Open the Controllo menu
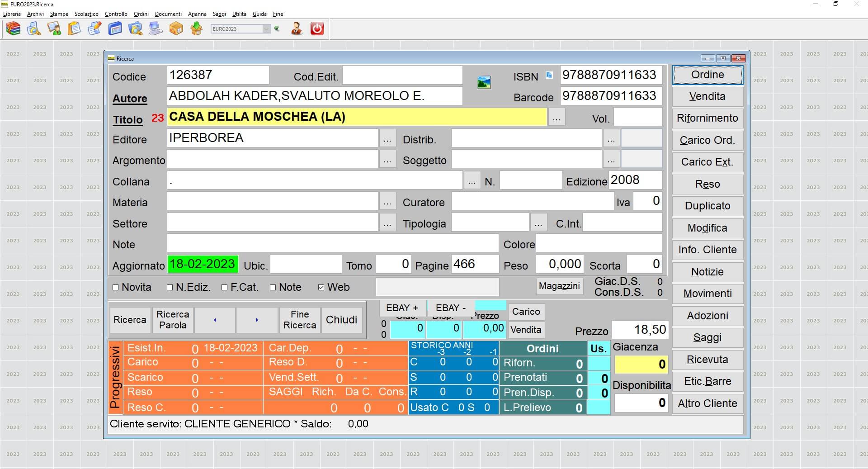Image resolution: width=868 pixels, height=469 pixels. click(116, 14)
